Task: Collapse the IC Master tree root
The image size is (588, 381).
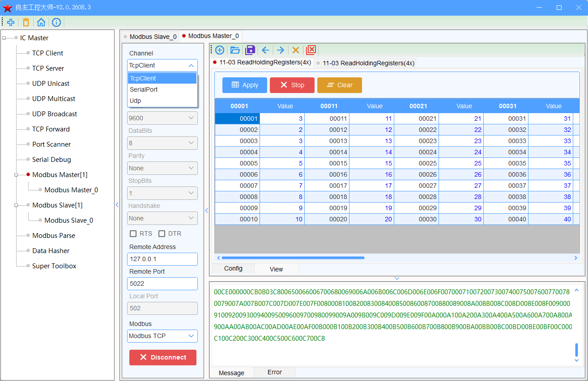Action: (x=4, y=38)
